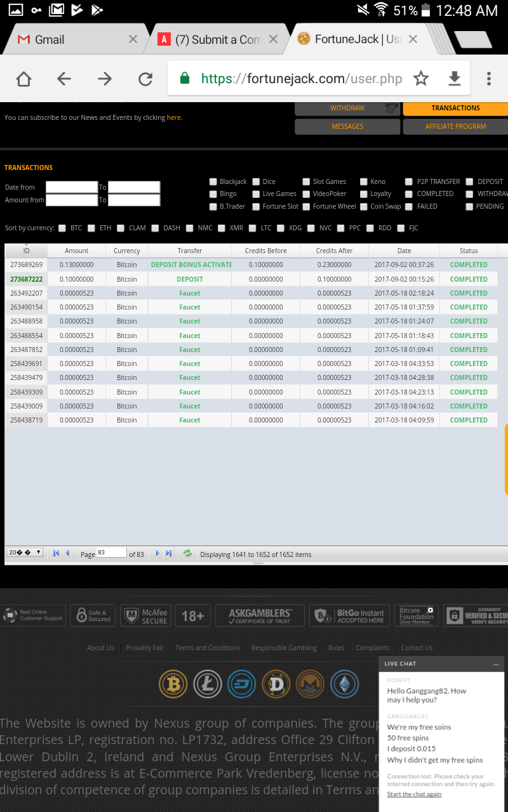Focus the Date from field
This screenshot has width=508, height=812.
72,187
